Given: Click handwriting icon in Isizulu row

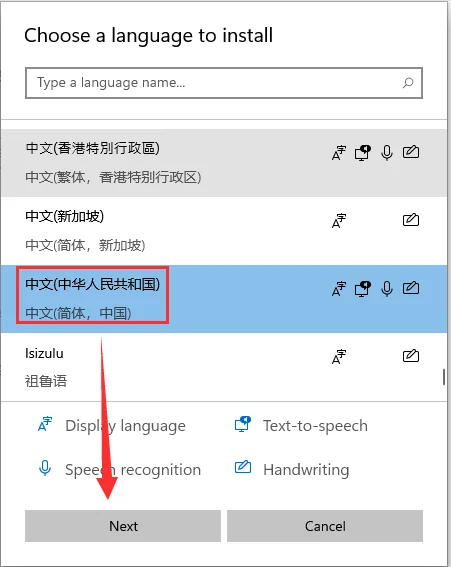Looking at the screenshot, I should tap(411, 356).
